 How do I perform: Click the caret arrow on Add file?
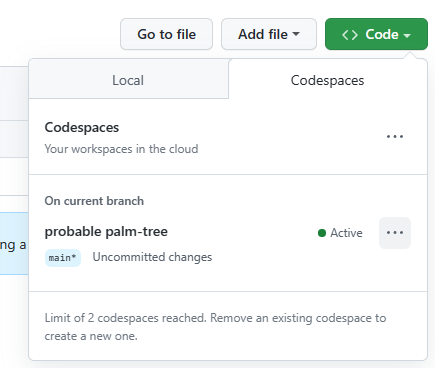click(296, 34)
